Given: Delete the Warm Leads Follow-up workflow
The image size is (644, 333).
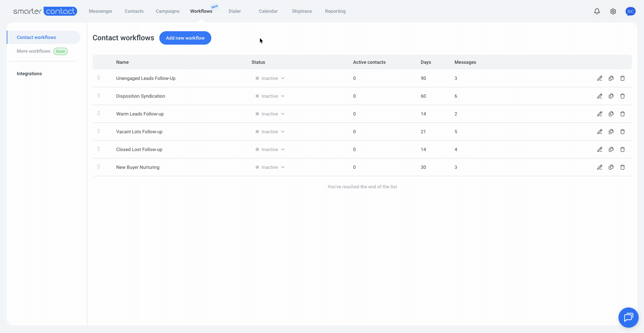Looking at the screenshot, I should point(623,114).
